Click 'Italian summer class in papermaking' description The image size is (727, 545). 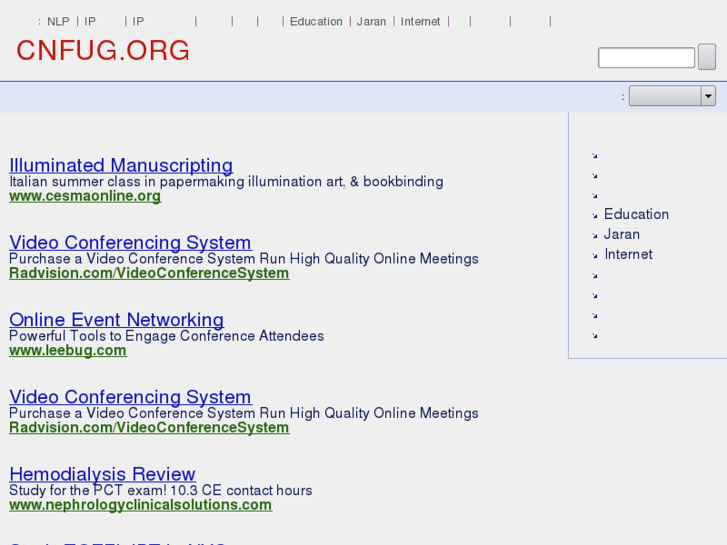click(226, 181)
